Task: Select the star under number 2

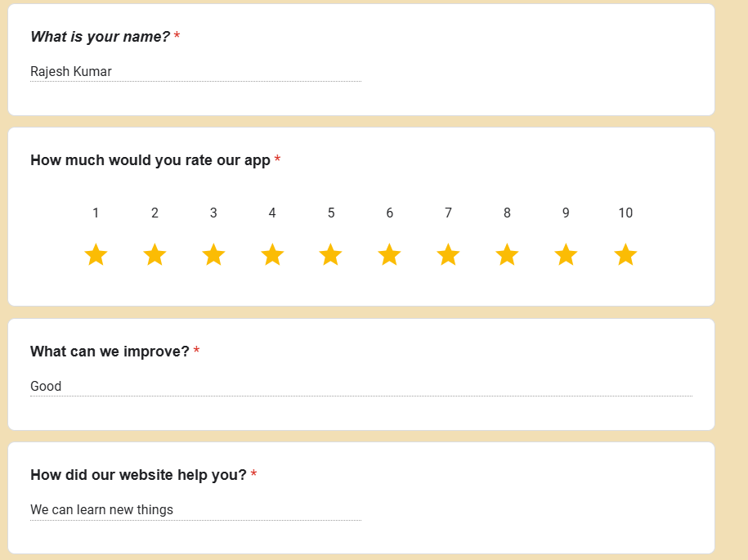Action: tap(155, 255)
